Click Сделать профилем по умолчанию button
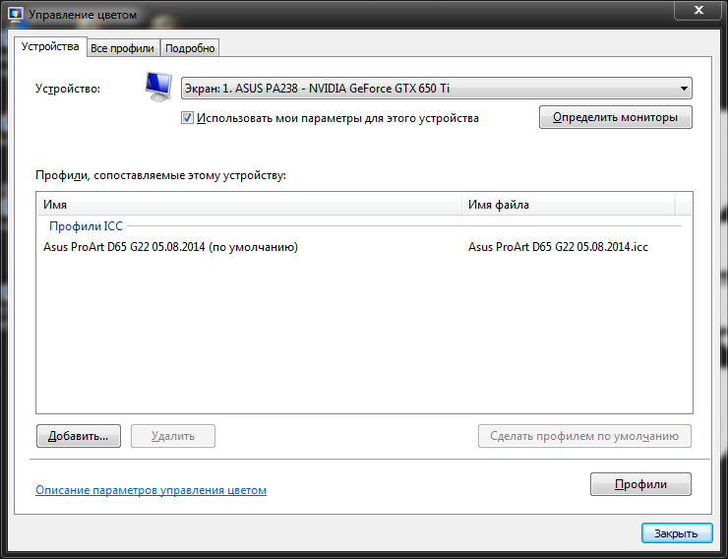Viewport: 728px width, 560px height. point(584,436)
